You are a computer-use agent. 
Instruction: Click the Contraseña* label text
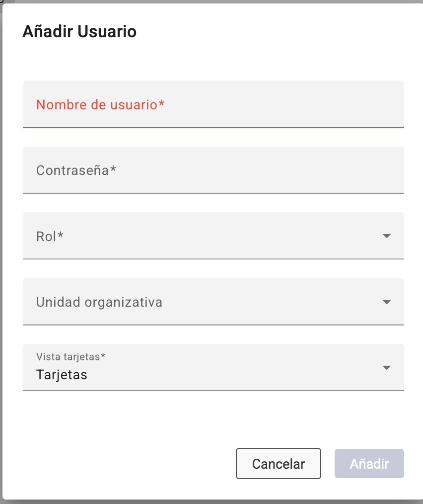pyautogui.click(x=76, y=170)
